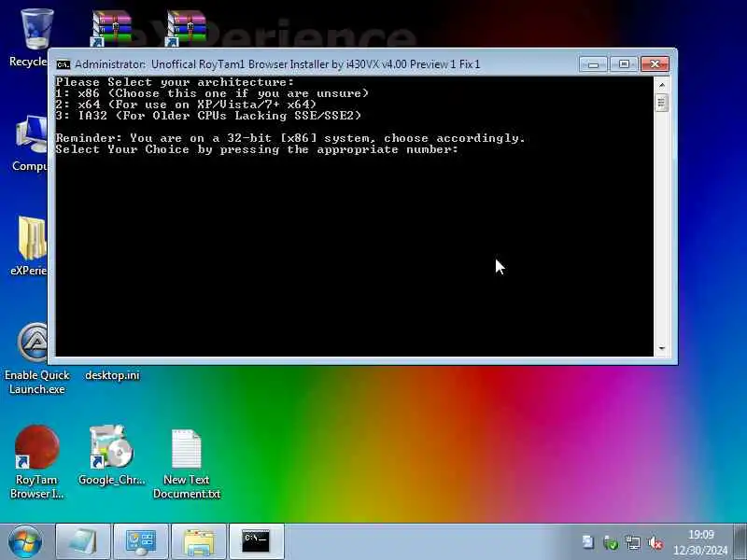Viewport: 747px width, 560px height.
Task: Click the document tray icon in notification area
Action: click(x=588, y=542)
